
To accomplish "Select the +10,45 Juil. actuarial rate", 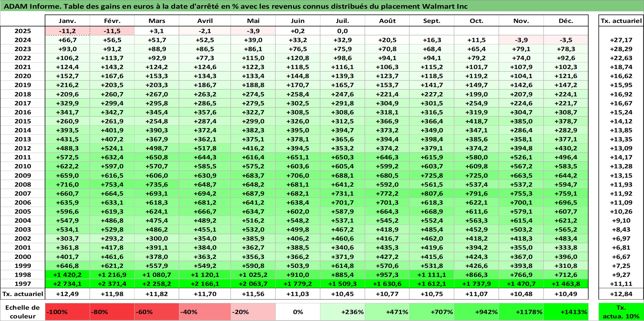I will coord(342,294).
